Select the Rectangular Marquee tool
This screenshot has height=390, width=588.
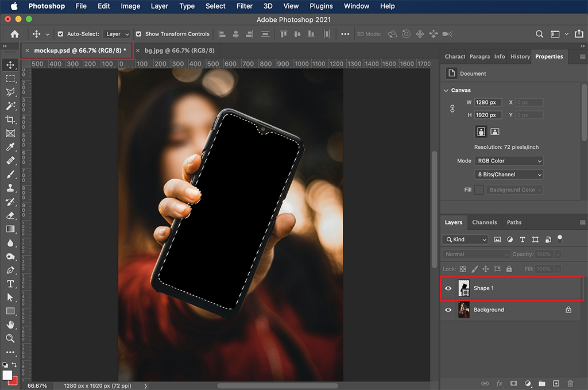(x=10, y=79)
